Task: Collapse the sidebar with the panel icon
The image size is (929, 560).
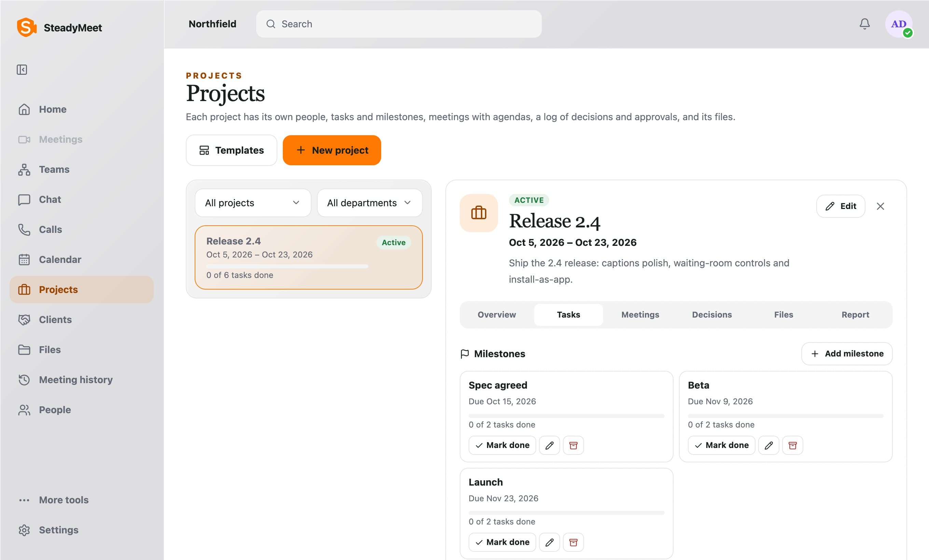Action: click(x=22, y=70)
